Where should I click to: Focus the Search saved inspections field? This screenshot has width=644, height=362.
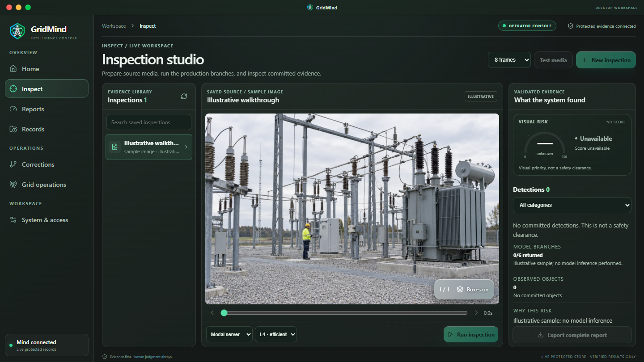(149, 122)
